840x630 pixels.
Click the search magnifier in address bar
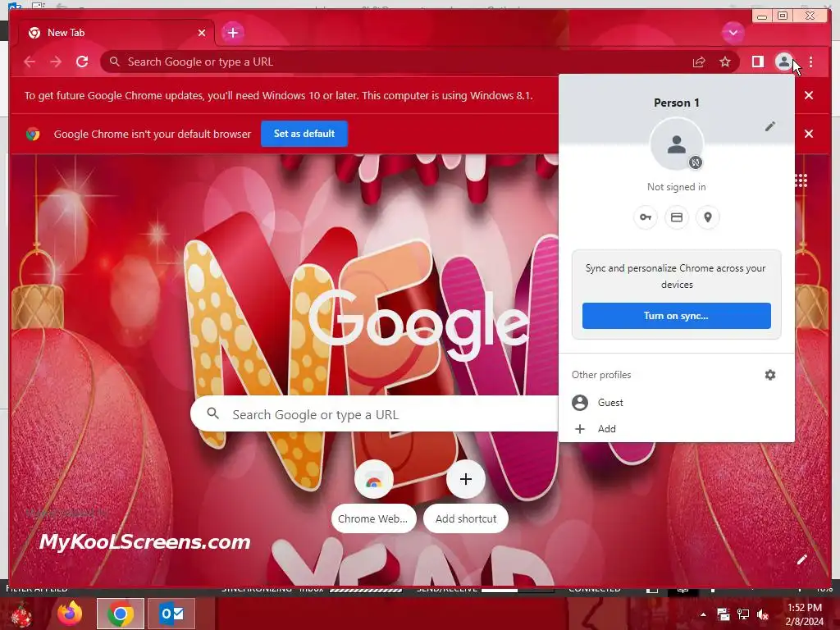[x=114, y=62]
